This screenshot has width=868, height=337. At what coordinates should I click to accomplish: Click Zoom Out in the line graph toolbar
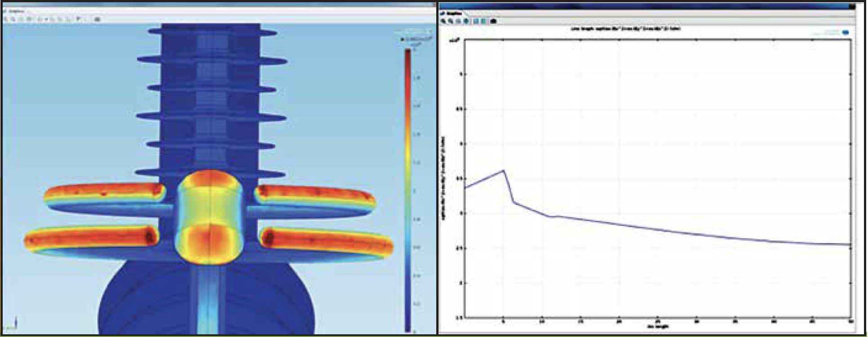tap(451, 21)
